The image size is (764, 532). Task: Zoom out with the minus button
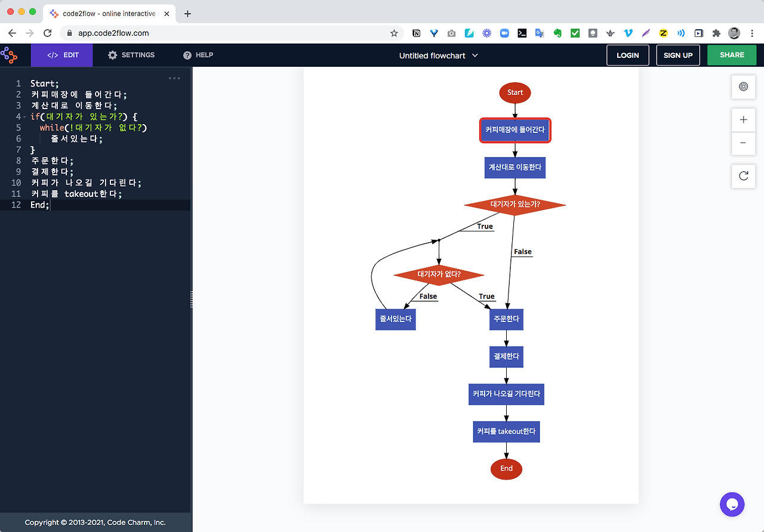[x=743, y=143]
